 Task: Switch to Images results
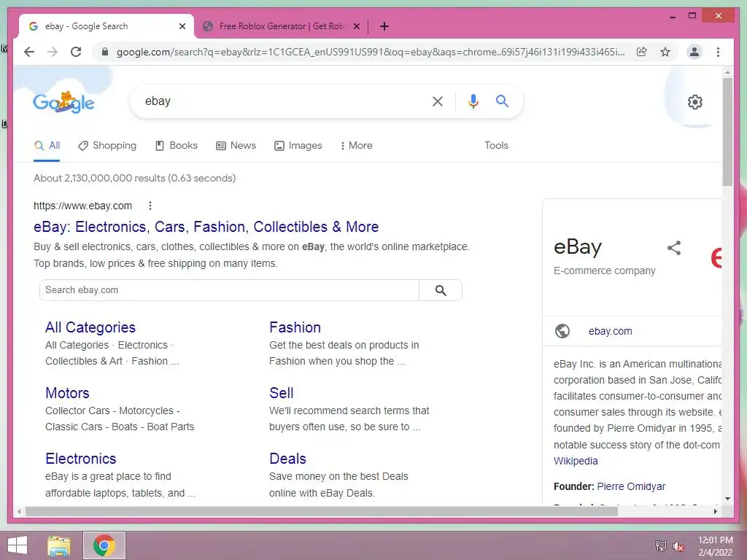(298, 146)
